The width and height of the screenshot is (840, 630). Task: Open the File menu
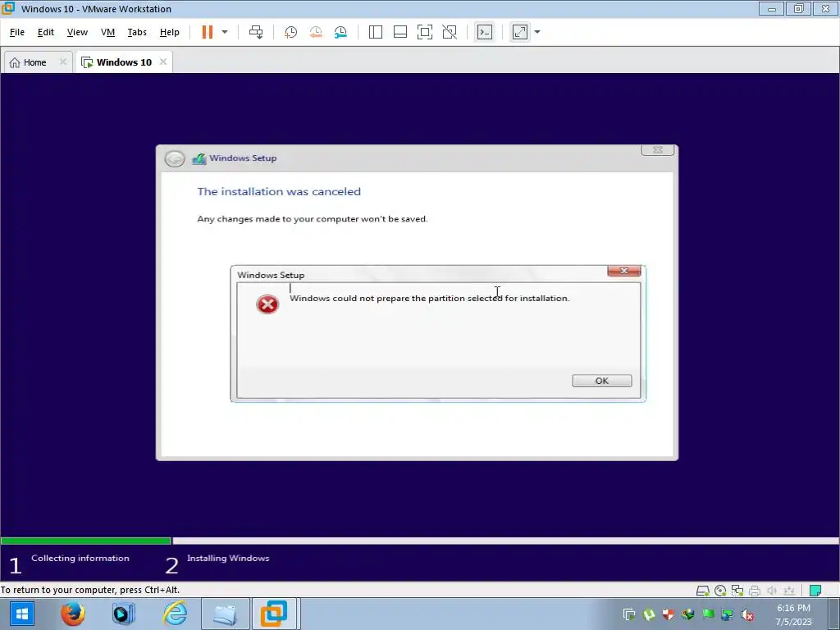[17, 32]
